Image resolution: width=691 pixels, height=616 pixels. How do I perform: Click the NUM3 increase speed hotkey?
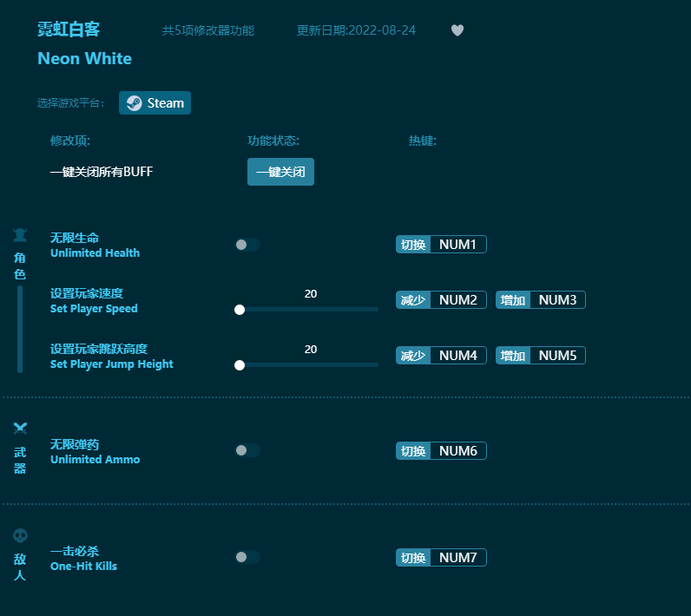pyautogui.click(x=541, y=300)
